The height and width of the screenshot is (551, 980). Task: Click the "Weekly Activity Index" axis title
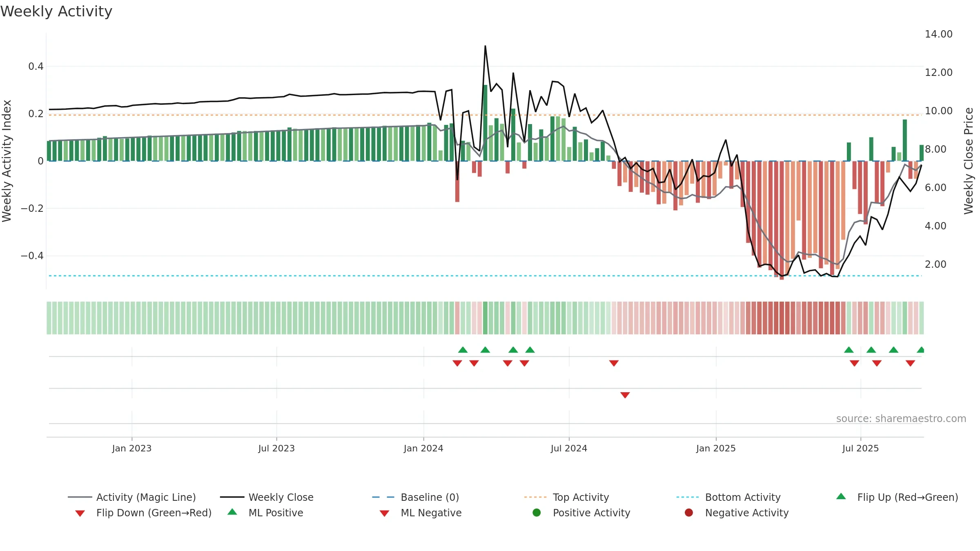(x=7, y=161)
